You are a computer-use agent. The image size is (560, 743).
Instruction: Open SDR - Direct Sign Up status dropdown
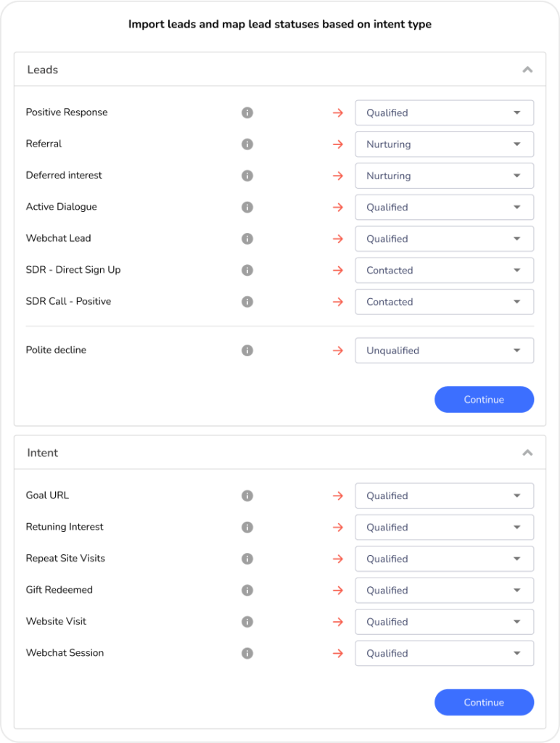[444, 271]
